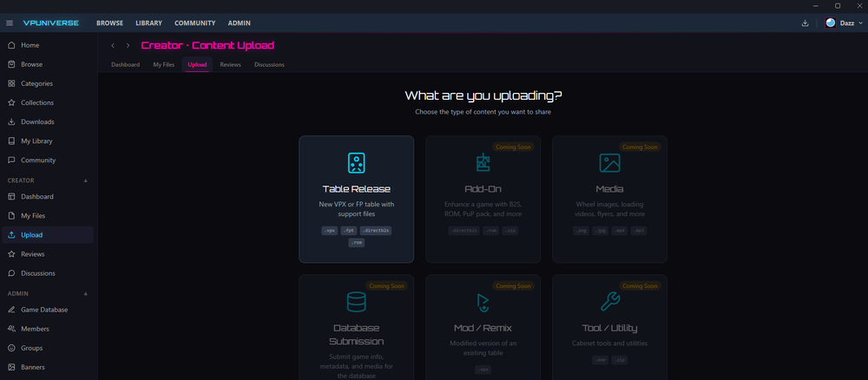
Task: Select the Add-On card title
Action: (483, 189)
